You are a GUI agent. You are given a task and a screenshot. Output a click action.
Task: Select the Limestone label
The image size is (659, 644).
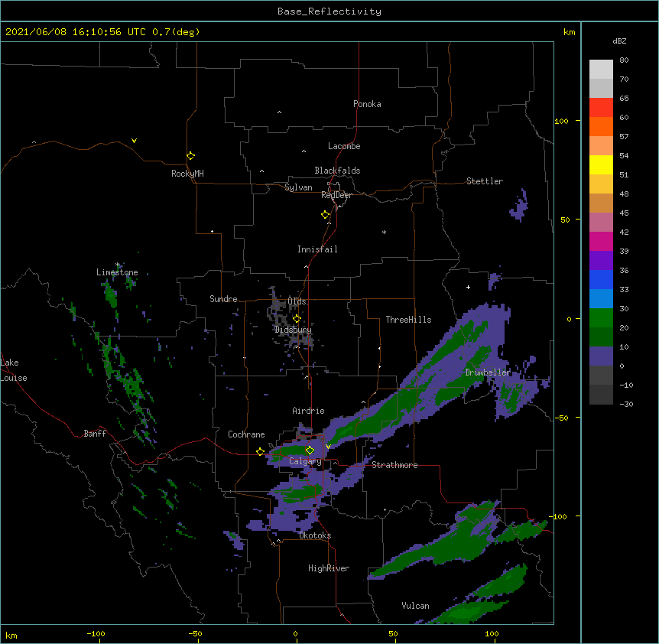point(117,272)
